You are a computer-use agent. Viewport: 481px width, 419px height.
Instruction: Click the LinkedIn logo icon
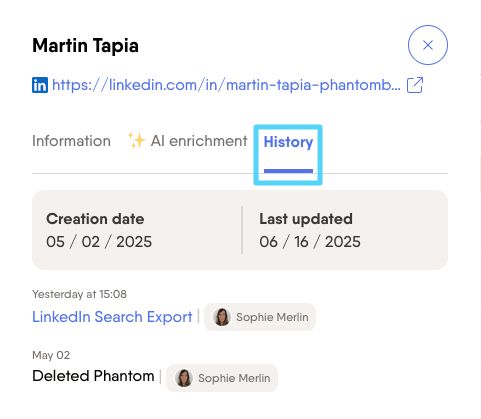click(x=40, y=85)
